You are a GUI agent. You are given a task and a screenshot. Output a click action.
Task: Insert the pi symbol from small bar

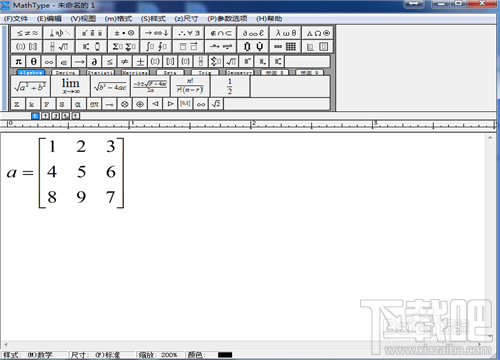[18, 62]
